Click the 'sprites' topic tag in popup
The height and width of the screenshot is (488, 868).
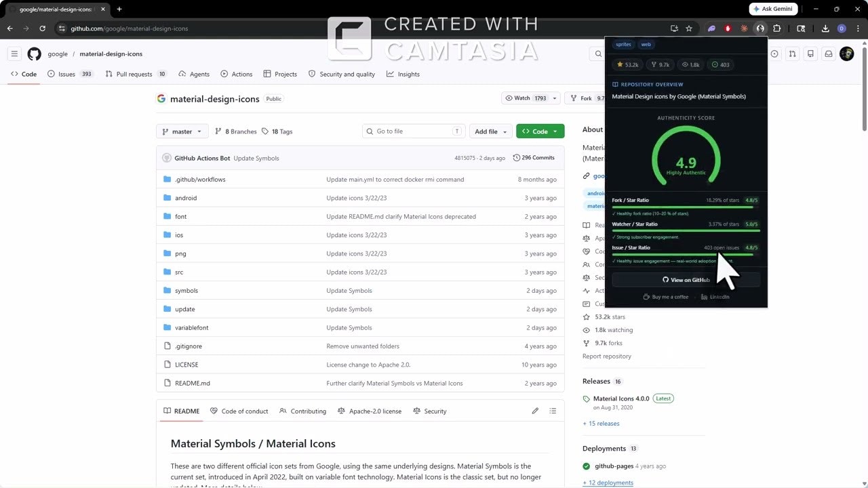click(624, 44)
